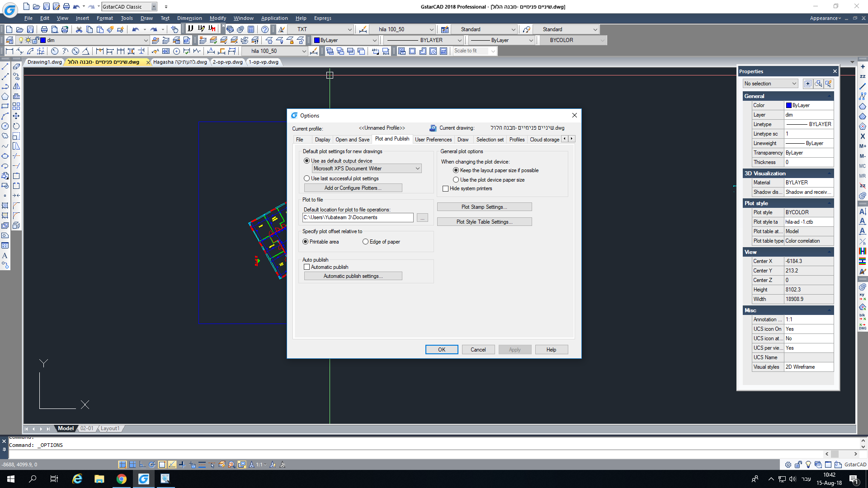
Task: Select the Hatch tool
Action: [x=5, y=206]
